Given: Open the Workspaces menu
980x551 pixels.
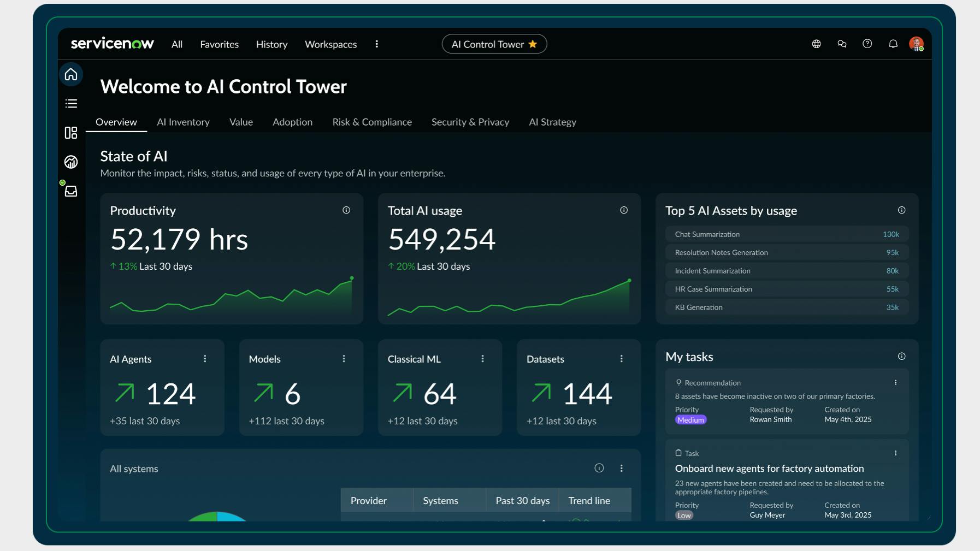Looking at the screenshot, I should [330, 44].
